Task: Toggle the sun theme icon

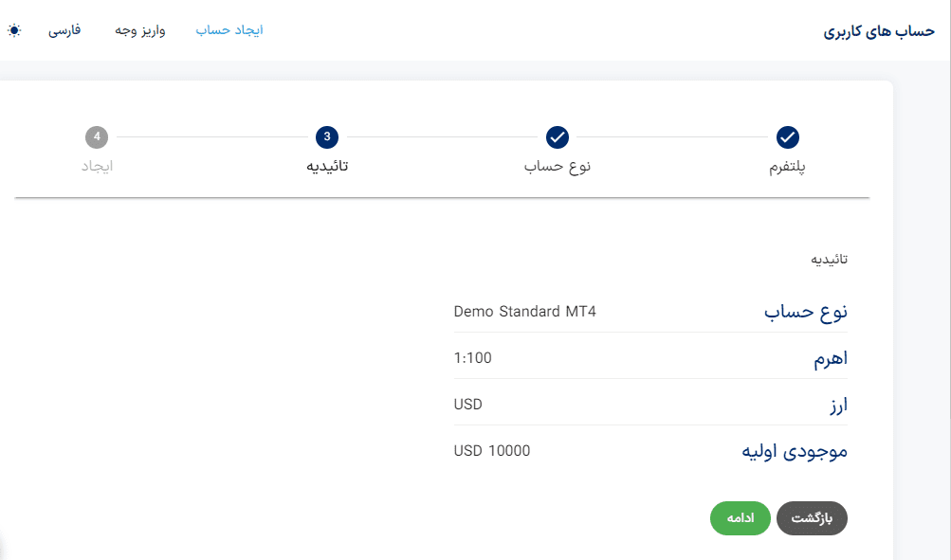Action: pos(14,30)
